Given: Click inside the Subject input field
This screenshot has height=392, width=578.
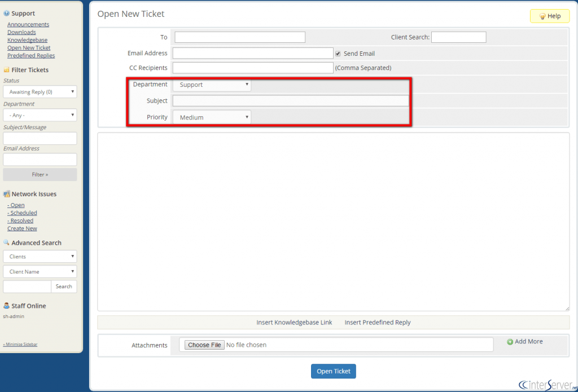Looking at the screenshot, I should click(291, 101).
